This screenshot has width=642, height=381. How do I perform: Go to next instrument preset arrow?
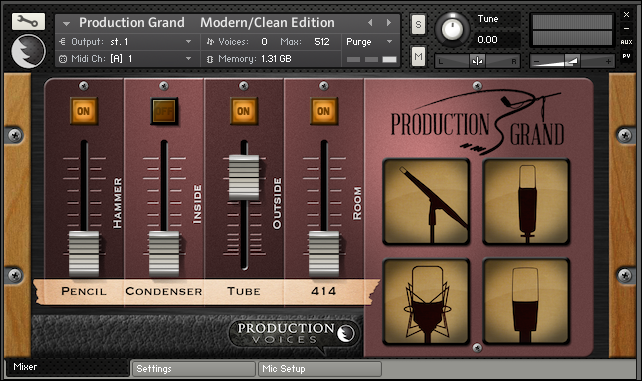(x=389, y=23)
